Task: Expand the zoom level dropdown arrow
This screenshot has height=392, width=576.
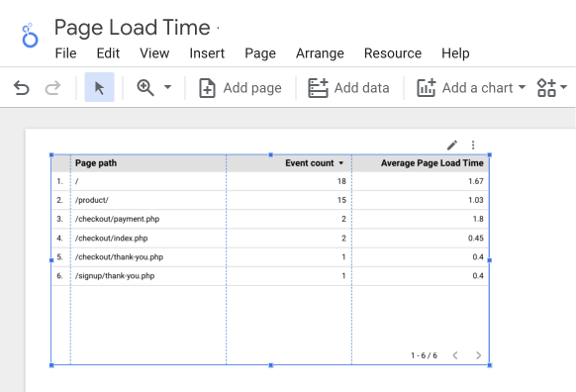Action: [x=167, y=87]
